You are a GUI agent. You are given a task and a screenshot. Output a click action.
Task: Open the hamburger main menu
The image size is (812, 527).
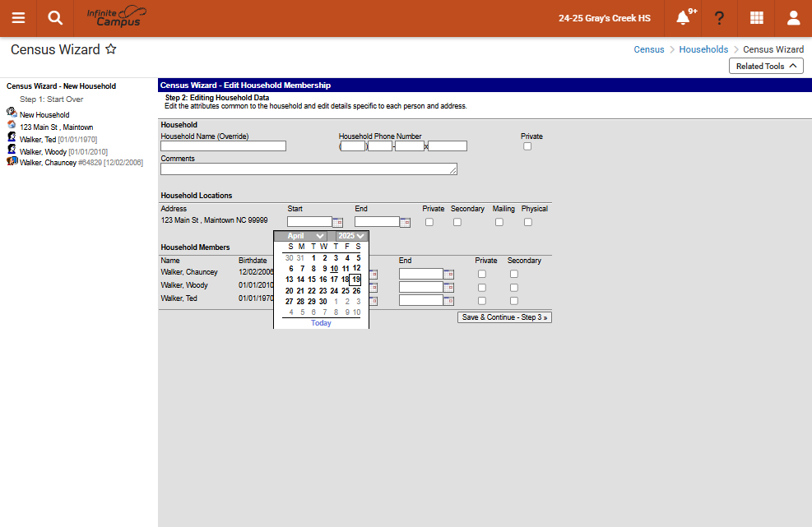click(18, 18)
